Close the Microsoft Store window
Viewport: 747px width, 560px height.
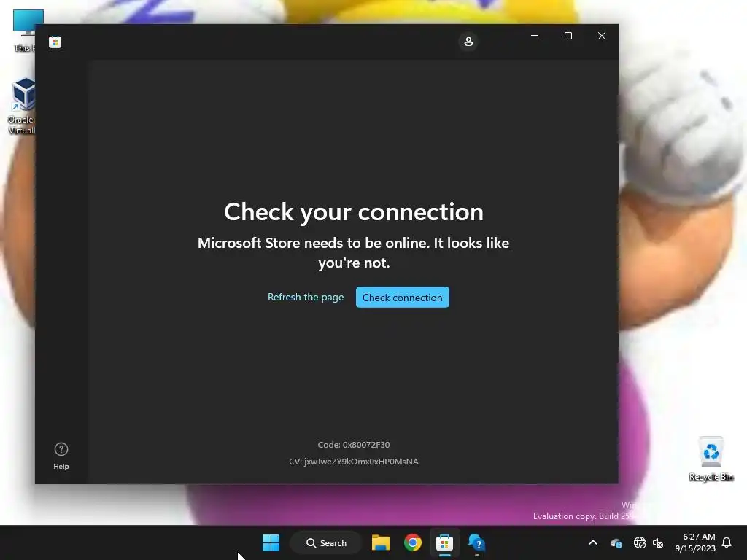(x=602, y=36)
